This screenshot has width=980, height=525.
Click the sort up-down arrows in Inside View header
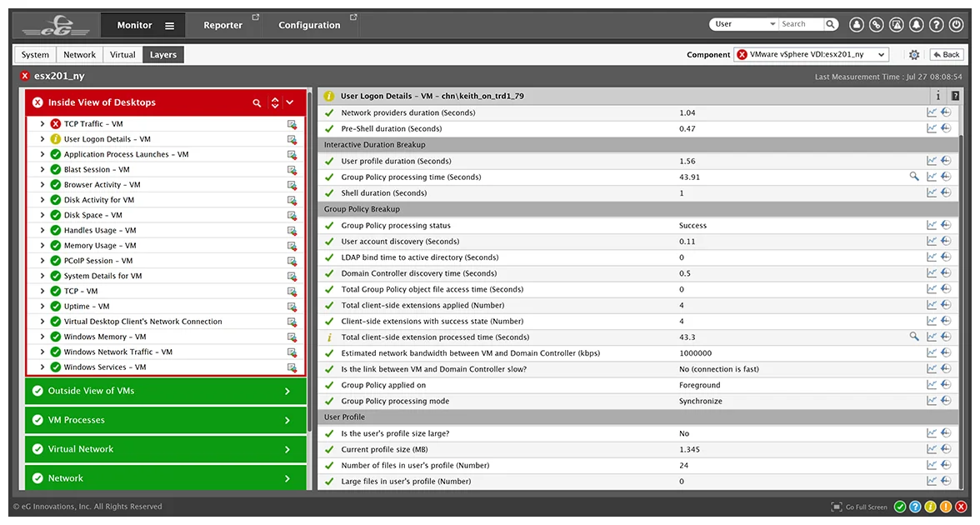275,103
